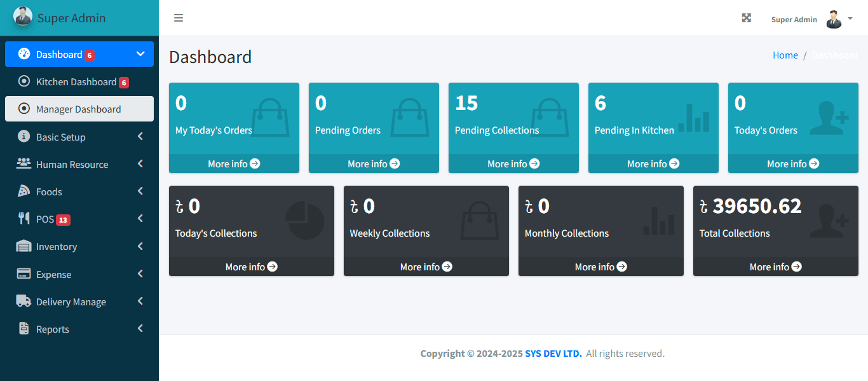Image resolution: width=868 pixels, height=381 pixels.
Task: Expand the Reports submenu arrow
Action: point(140,329)
